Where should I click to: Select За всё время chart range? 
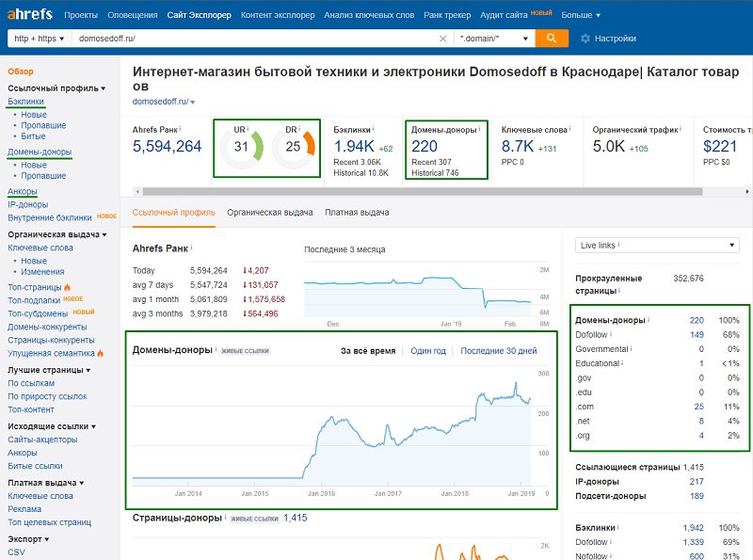pyautogui.click(x=368, y=351)
